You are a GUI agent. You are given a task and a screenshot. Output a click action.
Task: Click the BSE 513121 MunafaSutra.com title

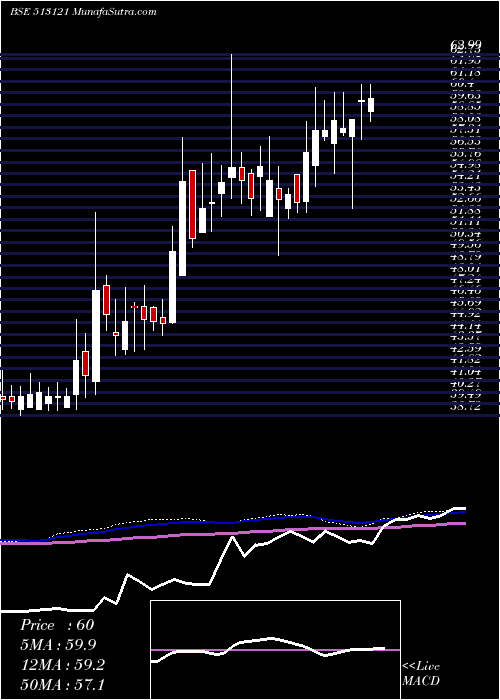(83, 12)
